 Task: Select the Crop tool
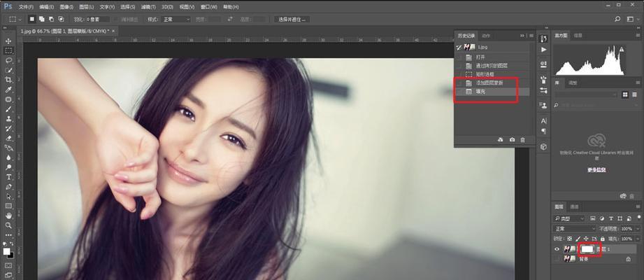tap(8, 80)
